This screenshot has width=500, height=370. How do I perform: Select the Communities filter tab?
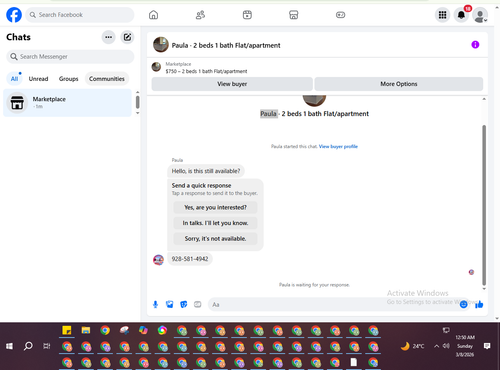click(x=107, y=79)
